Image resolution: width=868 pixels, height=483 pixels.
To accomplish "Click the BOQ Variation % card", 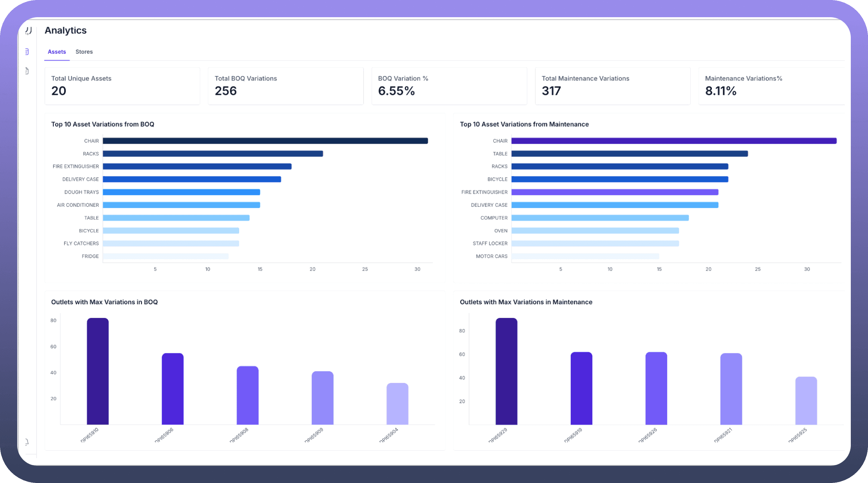I will 449,86.
